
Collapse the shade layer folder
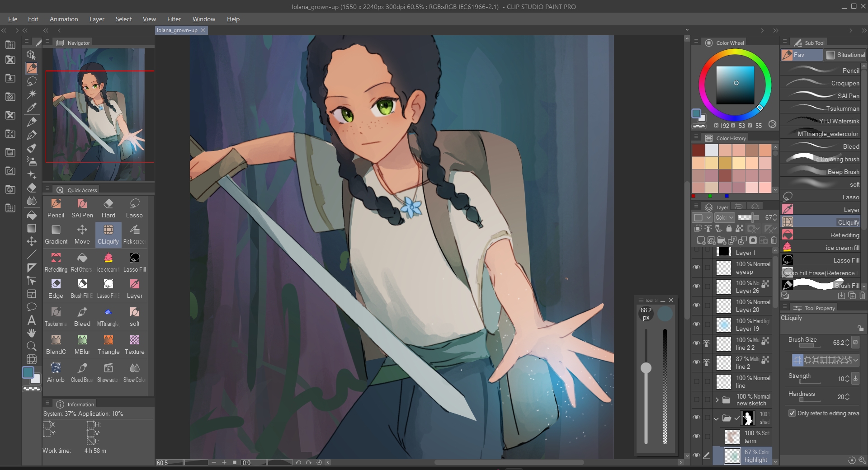[x=716, y=418]
